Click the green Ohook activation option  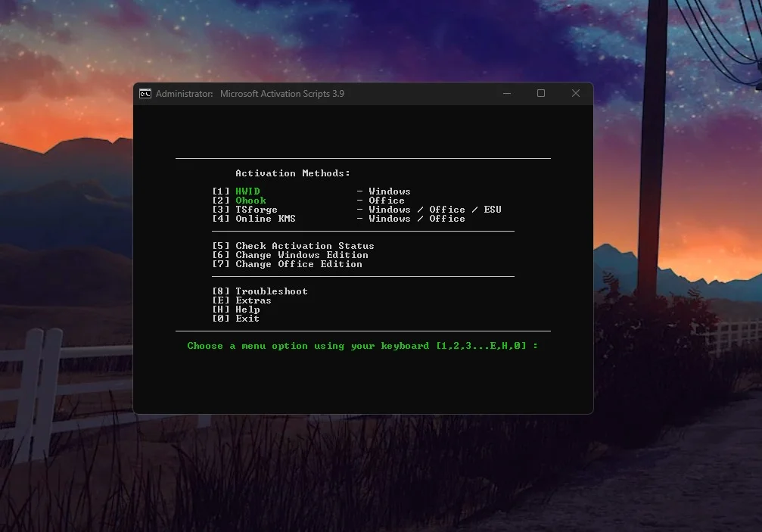(x=250, y=201)
